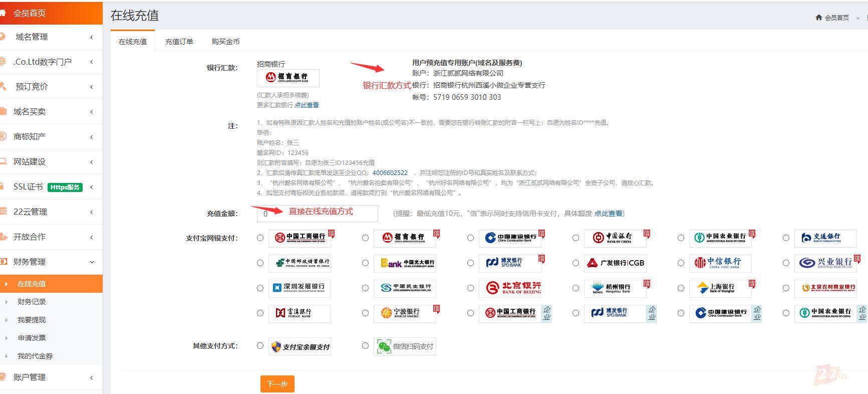Select the 北京农村商业银行 radio button
The height and width of the screenshot is (394, 868).
(x=786, y=288)
